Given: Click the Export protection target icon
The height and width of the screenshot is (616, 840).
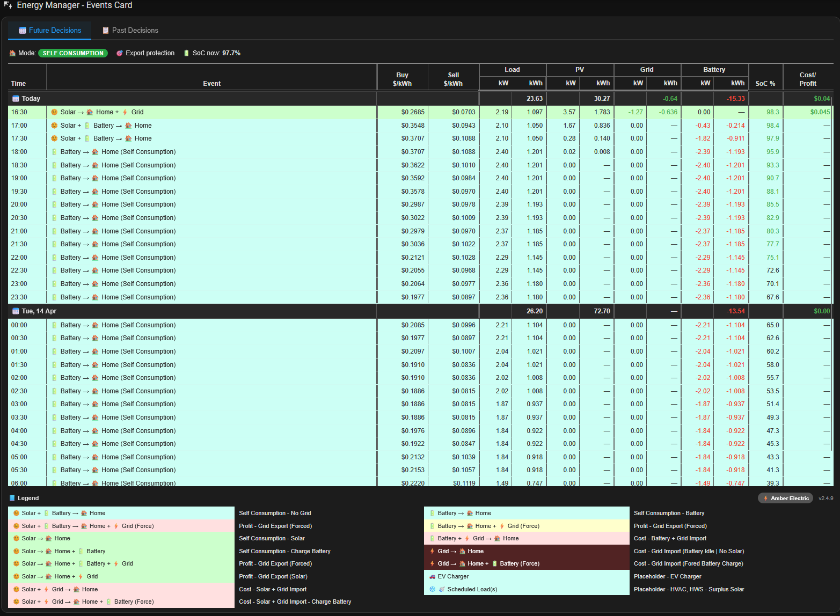Looking at the screenshot, I should pyautogui.click(x=120, y=53).
